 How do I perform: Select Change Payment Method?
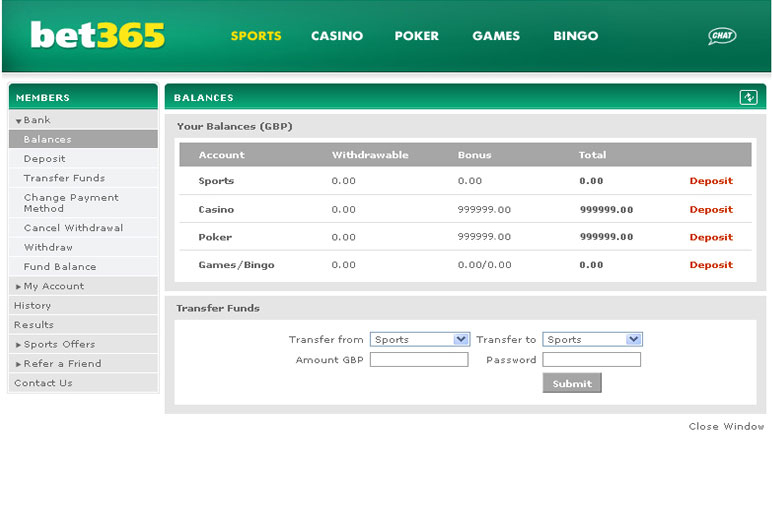tap(83, 203)
